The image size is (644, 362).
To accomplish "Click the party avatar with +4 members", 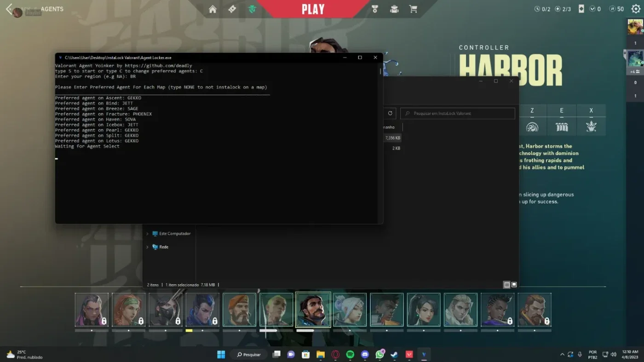I will point(635,58).
